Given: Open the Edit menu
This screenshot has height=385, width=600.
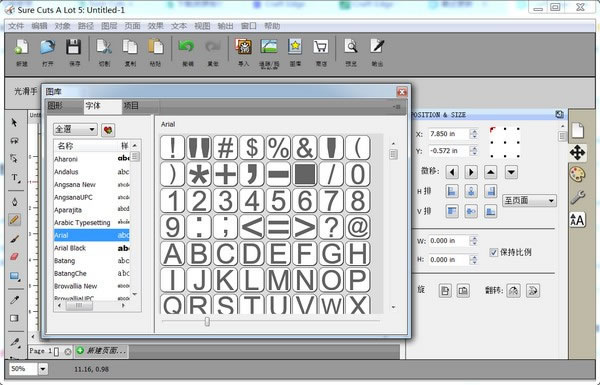Looking at the screenshot, I should (39, 26).
